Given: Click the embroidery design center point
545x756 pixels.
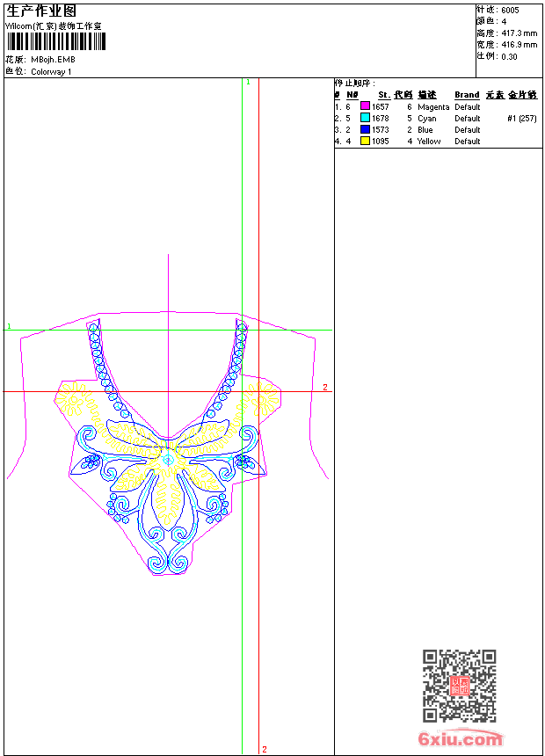Looking at the screenshot, I should click(168, 459).
